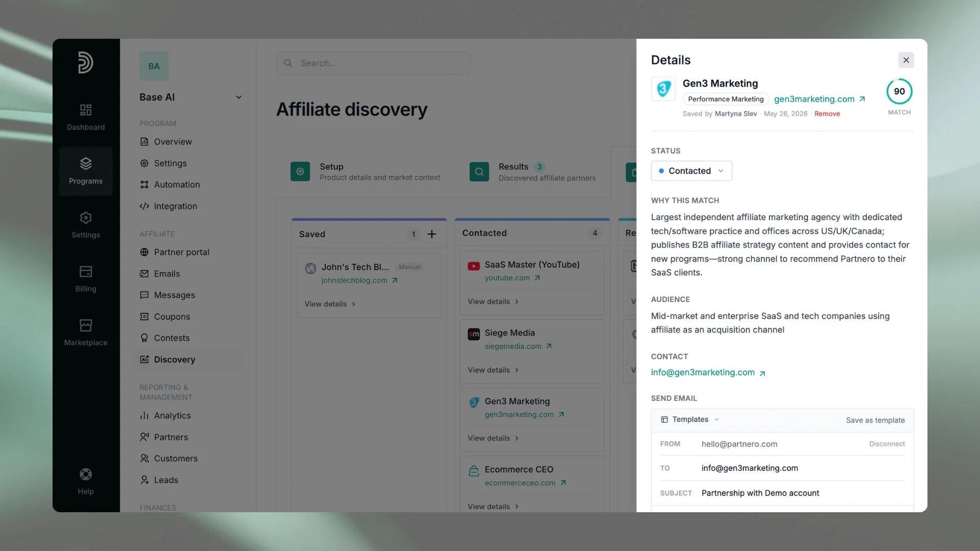Click the Contacted column count badge 4
Image resolution: width=980 pixels, height=551 pixels.
click(x=595, y=233)
